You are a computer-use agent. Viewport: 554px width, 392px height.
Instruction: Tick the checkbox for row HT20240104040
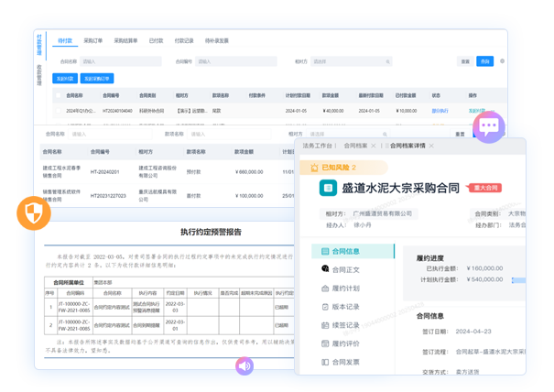[58, 111]
